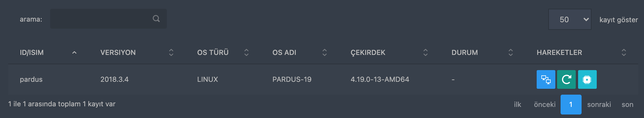Image resolution: width=644 pixels, height=118 pixels.
Task: Click the magnifier icon in search box
Action: 156,19
